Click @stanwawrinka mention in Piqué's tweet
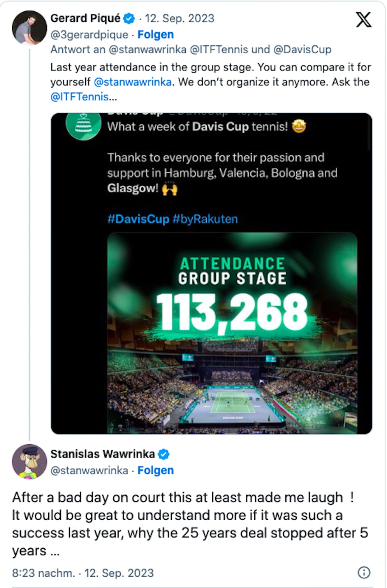This screenshot has width=387, height=588. click(x=132, y=82)
